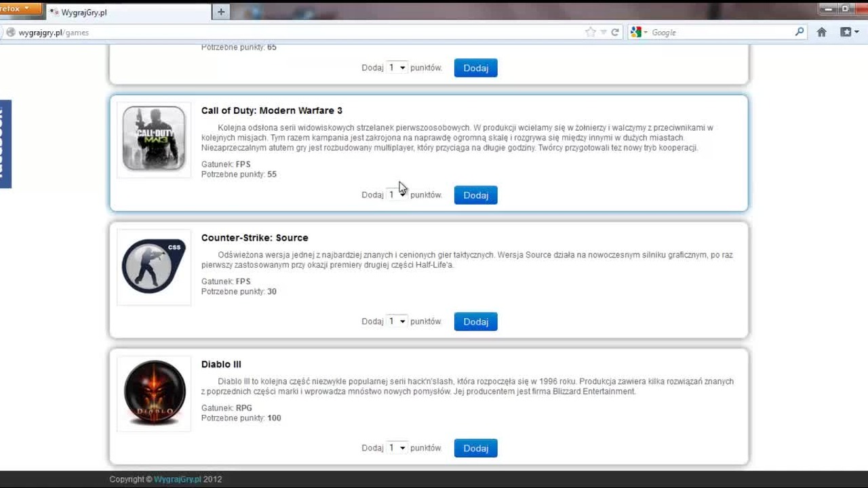868x488 pixels.
Task: Click Dodaj button for Counter-Strike: Source
Action: 475,322
